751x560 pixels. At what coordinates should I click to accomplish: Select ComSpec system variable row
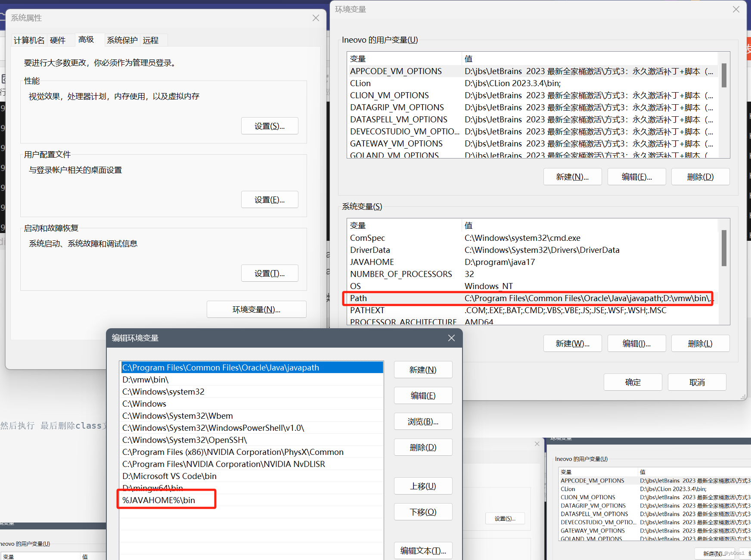click(532, 238)
